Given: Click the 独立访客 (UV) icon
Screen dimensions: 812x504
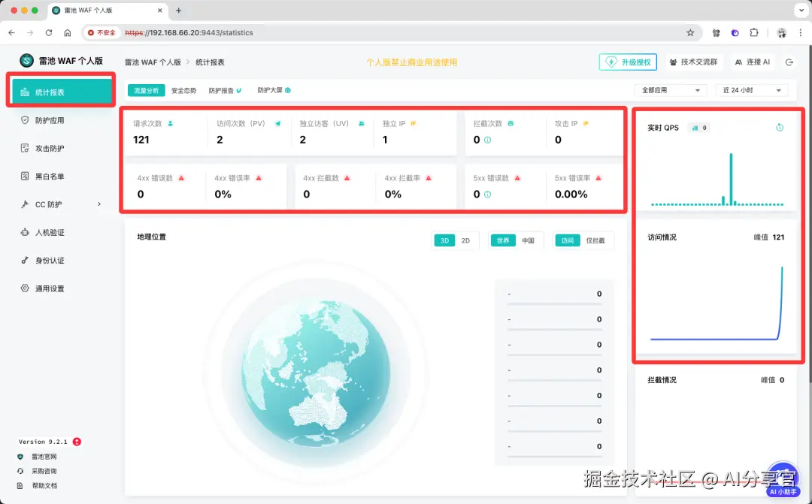Looking at the screenshot, I should [x=362, y=124].
